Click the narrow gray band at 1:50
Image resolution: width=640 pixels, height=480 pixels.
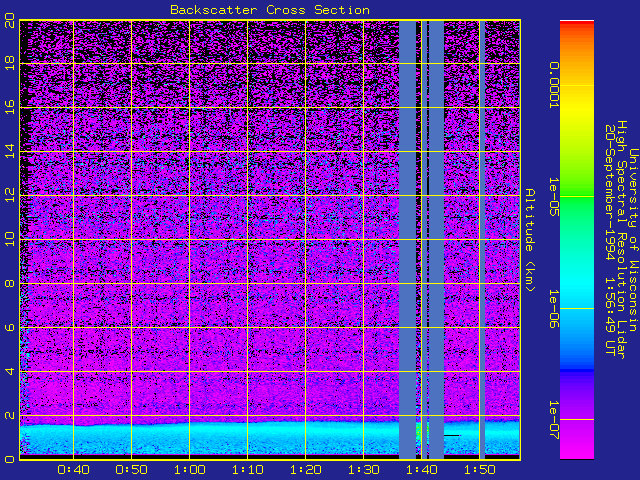point(482,240)
